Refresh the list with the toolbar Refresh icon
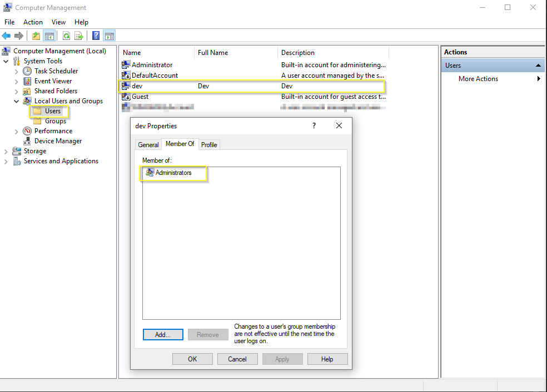 66,36
